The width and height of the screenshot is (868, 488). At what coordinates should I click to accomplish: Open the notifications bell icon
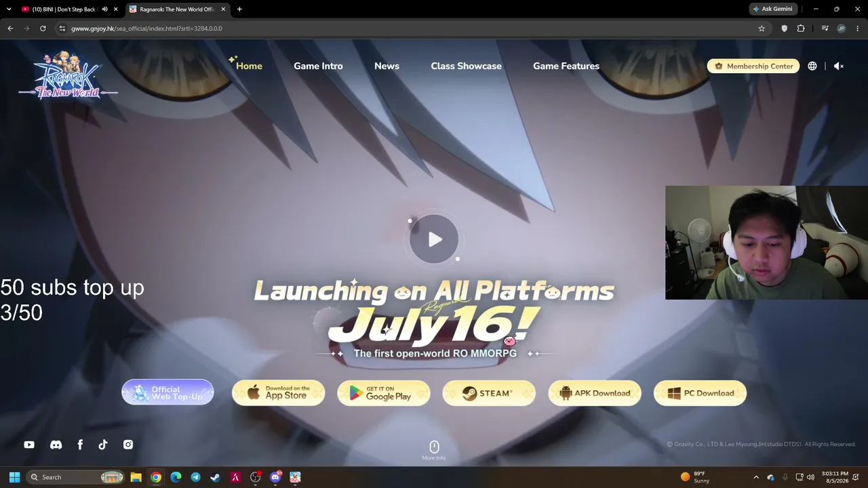[857, 477]
